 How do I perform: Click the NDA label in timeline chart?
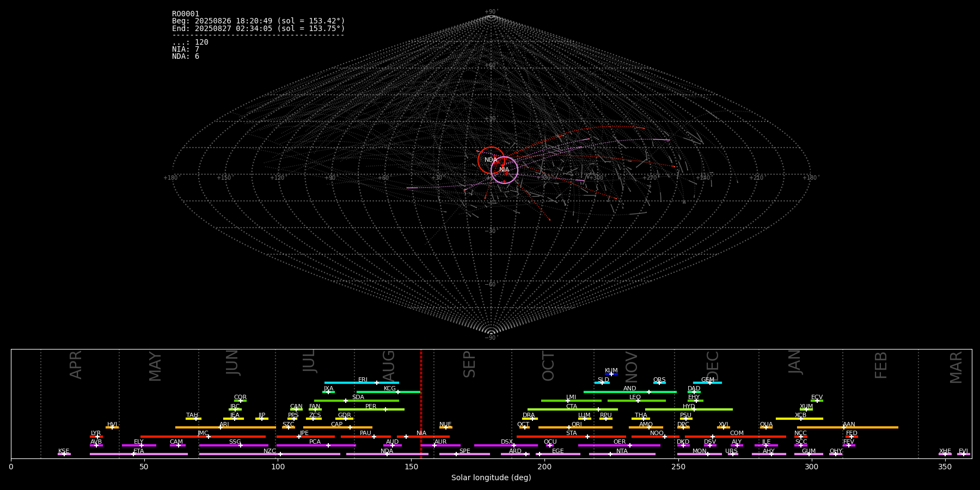tap(387, 451)
